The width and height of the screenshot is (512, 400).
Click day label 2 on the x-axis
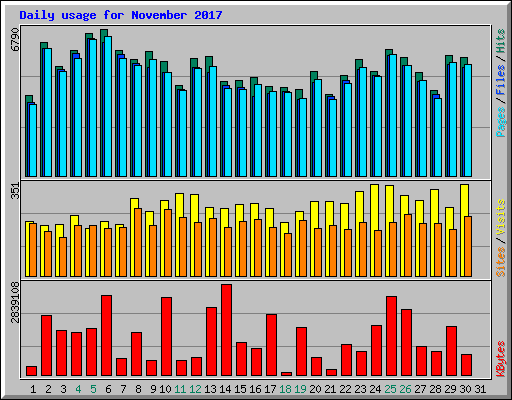(x=48, y=389)
